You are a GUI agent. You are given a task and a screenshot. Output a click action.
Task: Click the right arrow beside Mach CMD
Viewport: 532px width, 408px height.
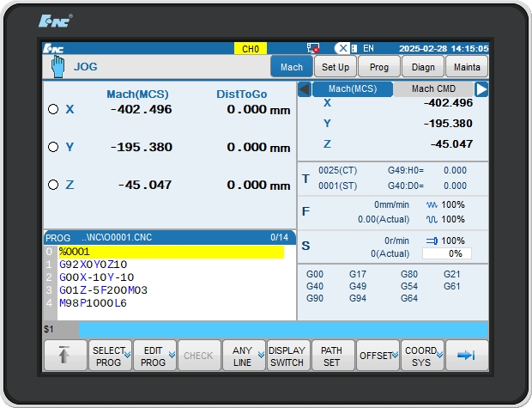pos(481,89)
